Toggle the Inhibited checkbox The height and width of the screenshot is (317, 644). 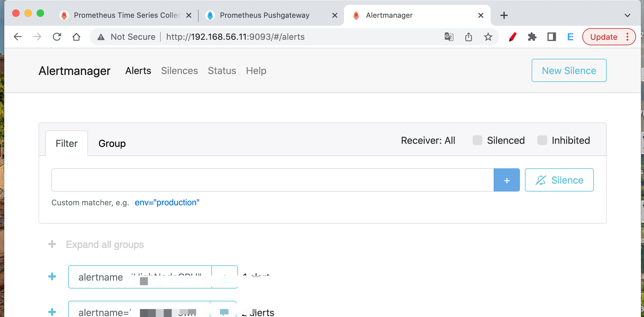[x=542, y=140]
